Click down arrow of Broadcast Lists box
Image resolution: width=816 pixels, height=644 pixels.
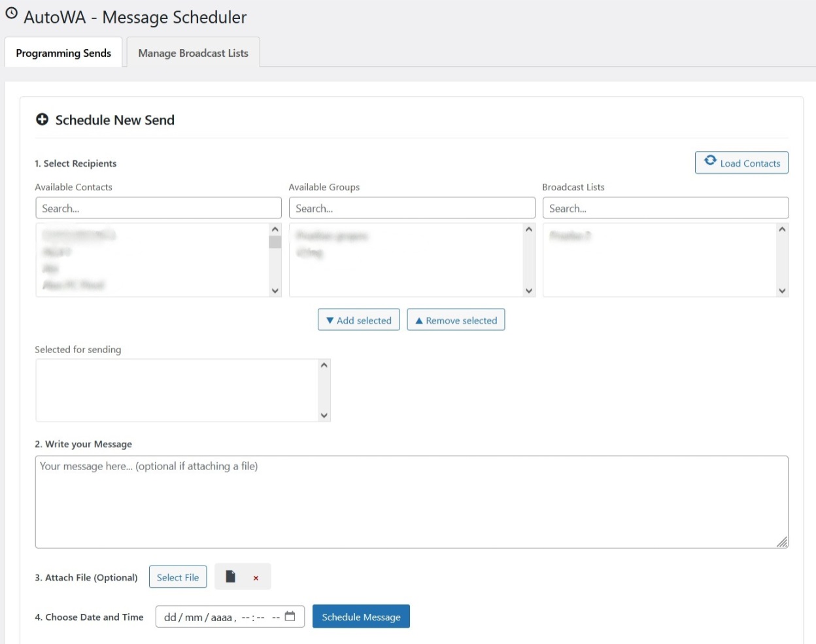tap(782, 291)
